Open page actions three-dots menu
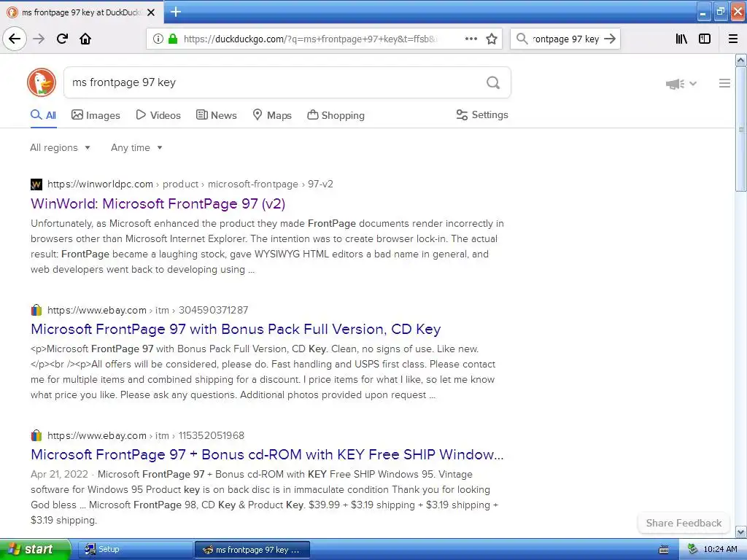747x560 pixels. 471,39
